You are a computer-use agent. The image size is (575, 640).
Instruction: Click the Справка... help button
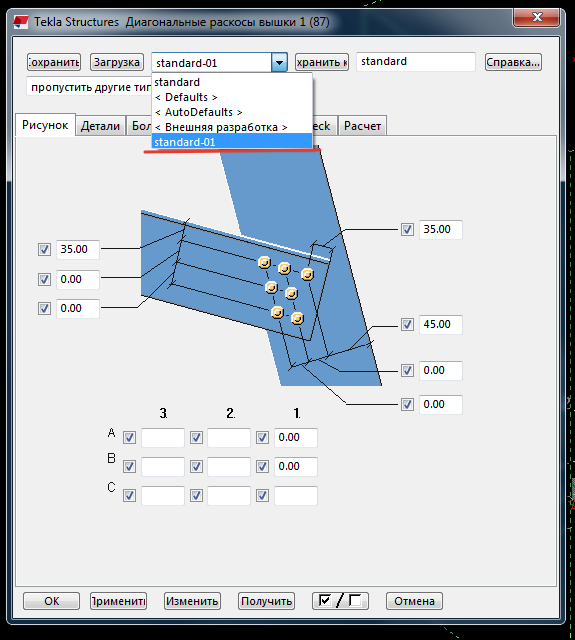point(513,62)
